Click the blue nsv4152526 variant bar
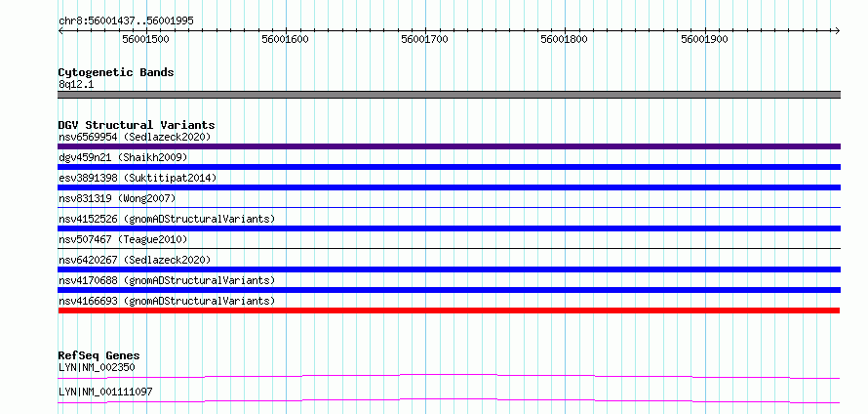This screenshot has height=414, width=868. 449,228
